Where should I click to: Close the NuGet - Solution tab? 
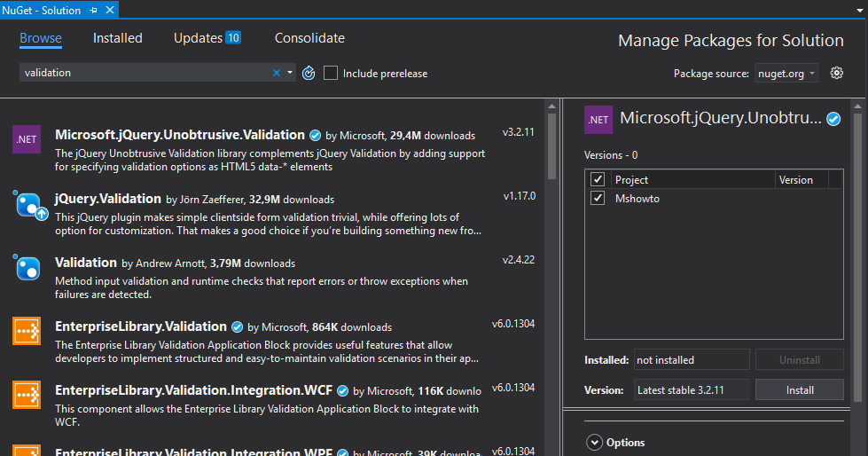pos(110,10)
